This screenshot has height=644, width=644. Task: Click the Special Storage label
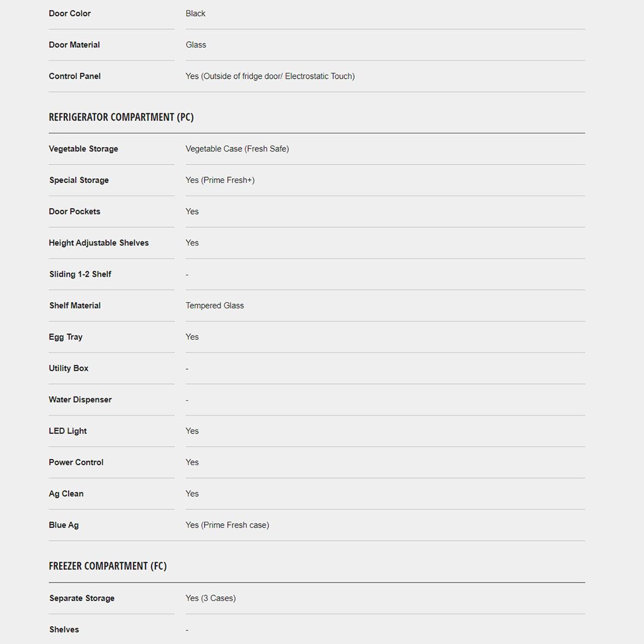79,180
